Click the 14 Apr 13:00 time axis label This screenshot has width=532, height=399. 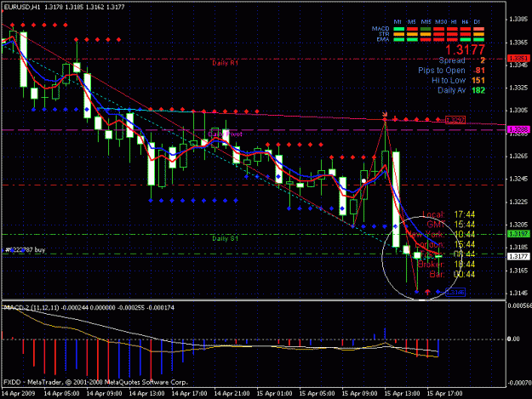coord(147,394)
